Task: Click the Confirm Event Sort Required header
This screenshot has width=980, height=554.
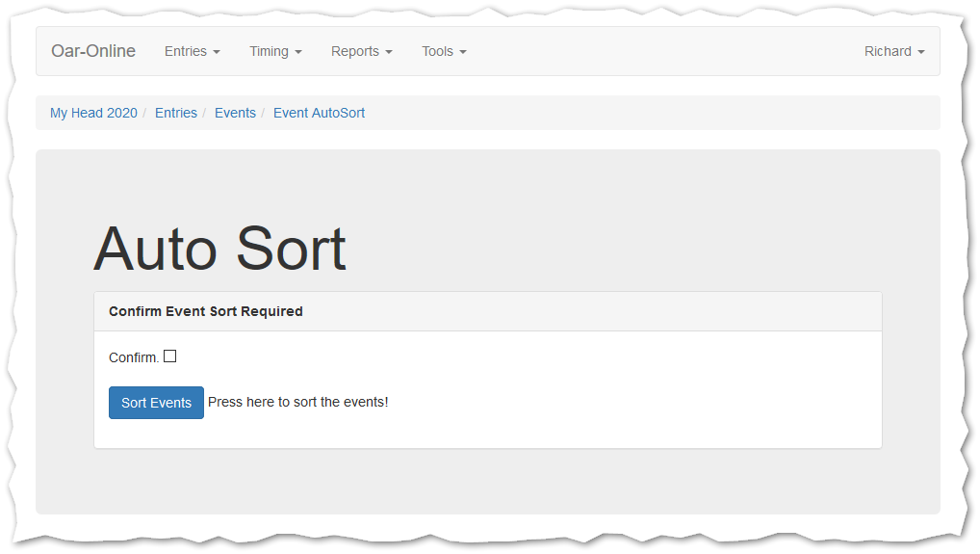Action: pos(206,311)
